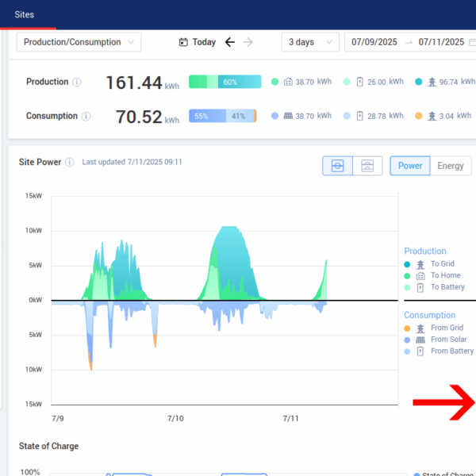Click the From Grid orange legend dot
The height and width of the screenshot is (476, 476).
(x=407, y=328)
